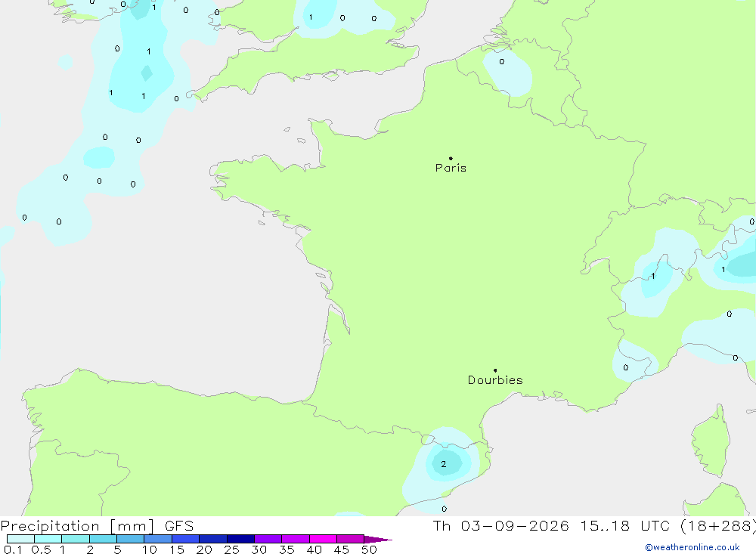Screen dimensions: 756x554
Task: Click the 40 mm pink legend swatch
Action: pyautogui.click(x=323, y=539)
